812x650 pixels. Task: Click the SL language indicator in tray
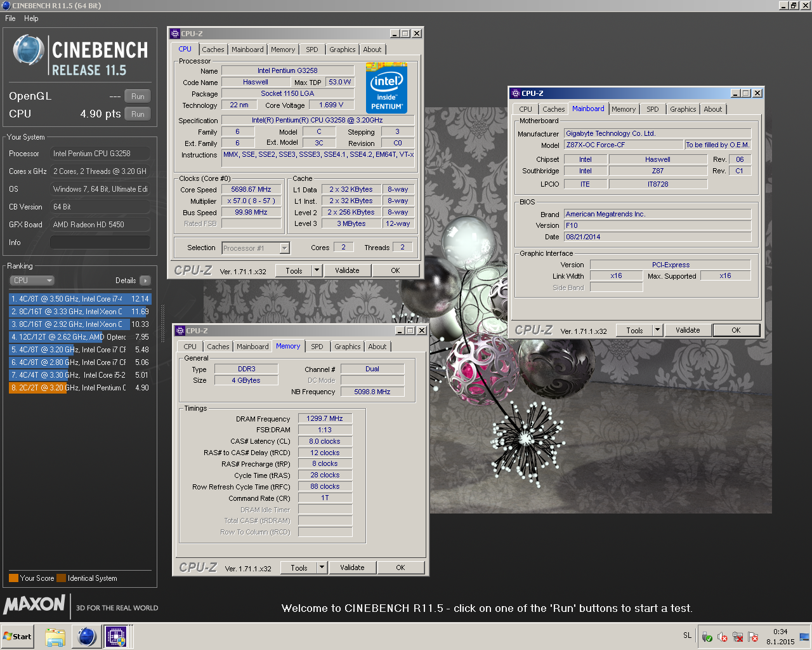(x=687, y=635)
